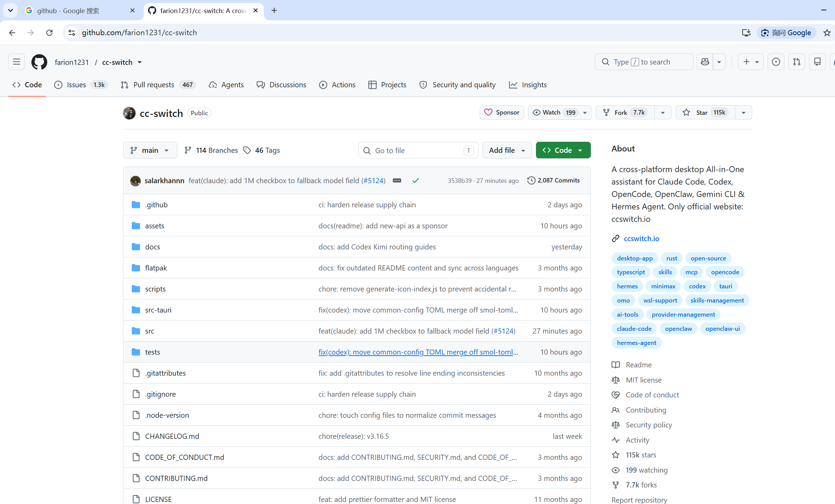Expand the Star lists dropdown arrow
The height and width of the screenshot is (504, 835).
[x=744, y=113]
